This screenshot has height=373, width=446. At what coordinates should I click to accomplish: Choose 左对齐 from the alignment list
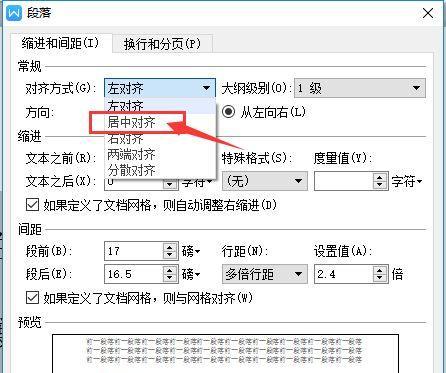tap(161, 106)
